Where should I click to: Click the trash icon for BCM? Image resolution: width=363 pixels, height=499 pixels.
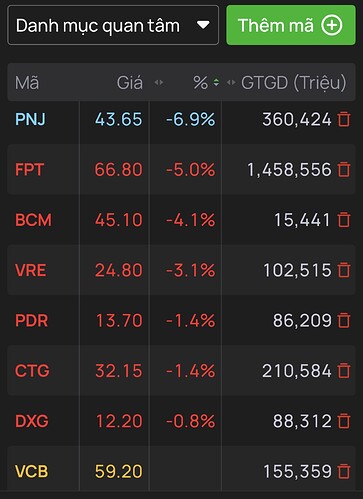[344, 220]
